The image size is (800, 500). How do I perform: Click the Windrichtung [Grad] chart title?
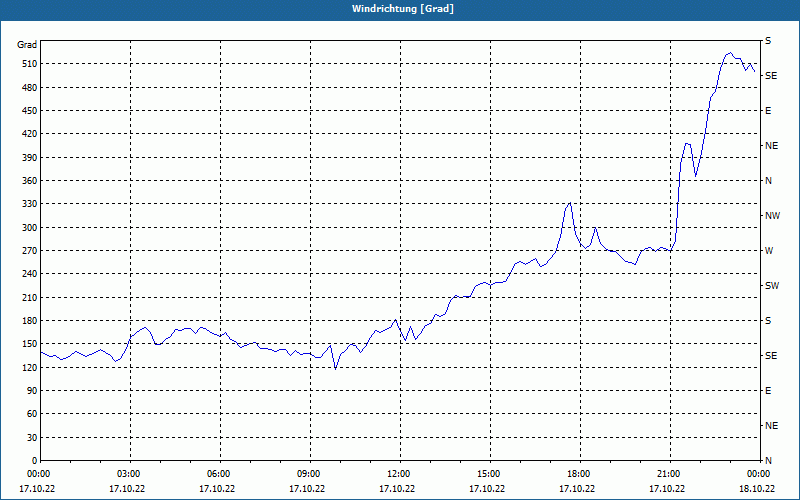[399, 9]
